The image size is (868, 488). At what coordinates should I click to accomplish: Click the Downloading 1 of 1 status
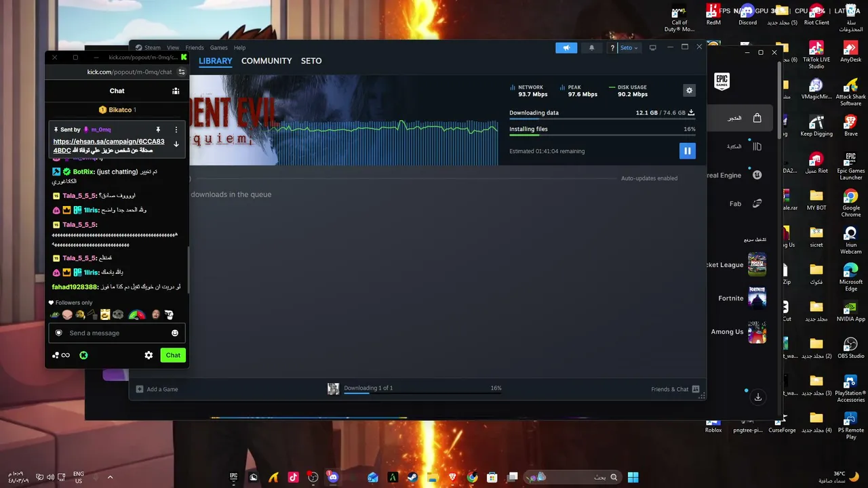tap(368, 388)
